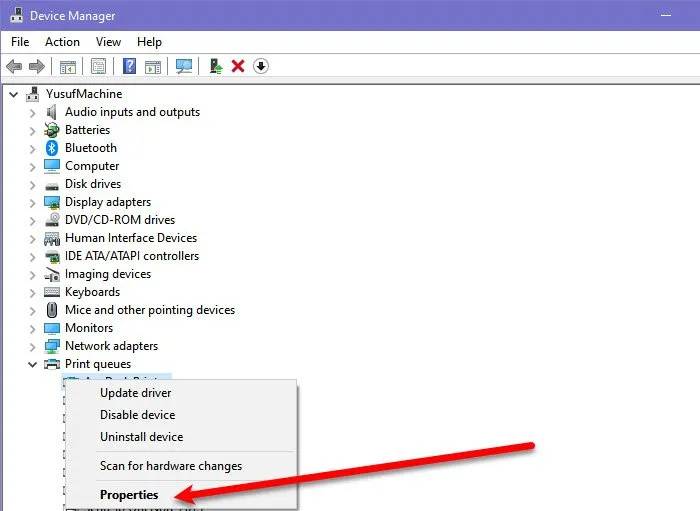The width and height of the screenshot is (700, 511).
Task: Expand the Imaging devices chevron
Action: click(32, 275)
